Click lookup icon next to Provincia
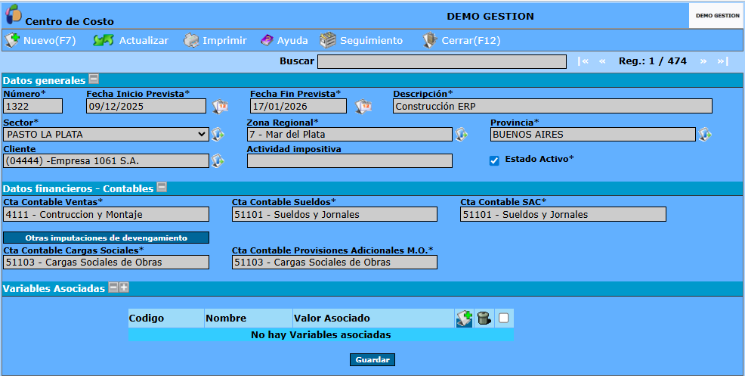The height and width of the screenshot is (376, 745). point(705,135)
